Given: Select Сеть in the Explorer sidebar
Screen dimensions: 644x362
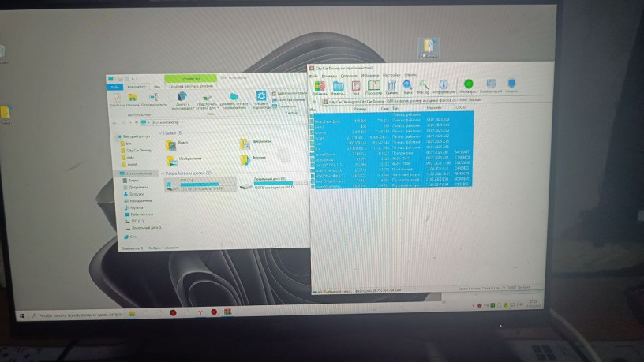Looking at the screenshot, I should pyautogui.click(x=130, y=237).
